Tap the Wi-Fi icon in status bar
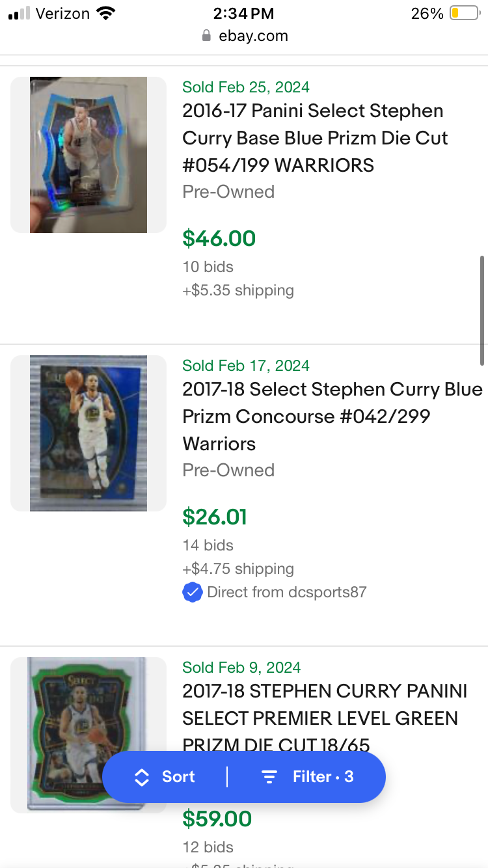The height and width of the screenshot is (868, 488). pos(105,13)
